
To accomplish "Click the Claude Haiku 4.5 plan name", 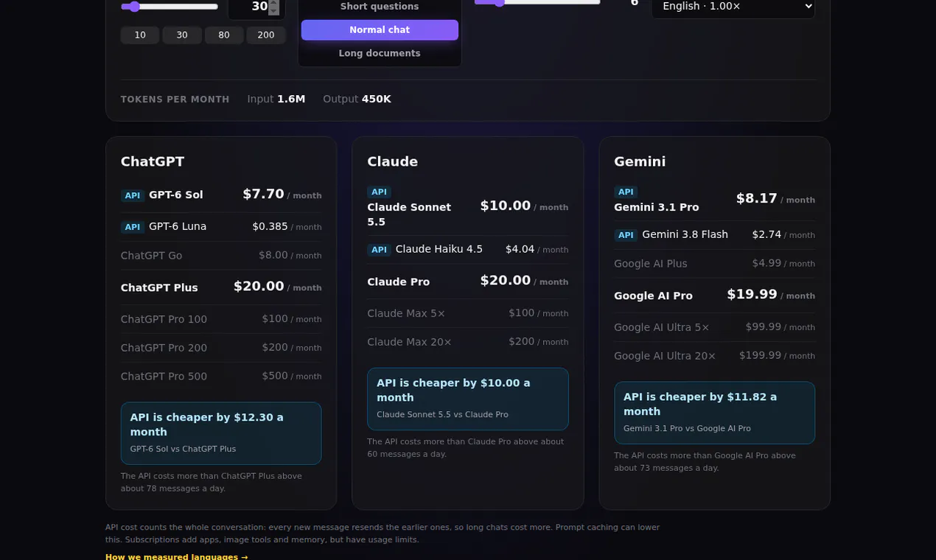I will [x=439, y=250].
